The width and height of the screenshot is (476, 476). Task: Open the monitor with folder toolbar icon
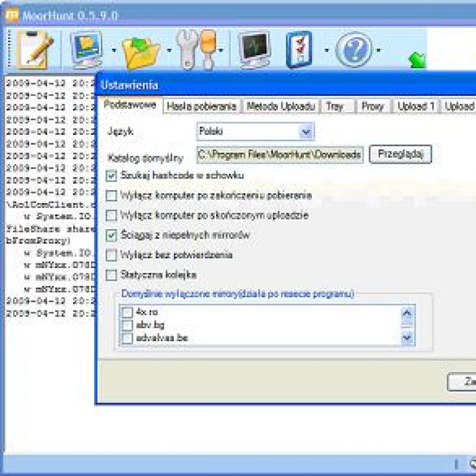87,49
